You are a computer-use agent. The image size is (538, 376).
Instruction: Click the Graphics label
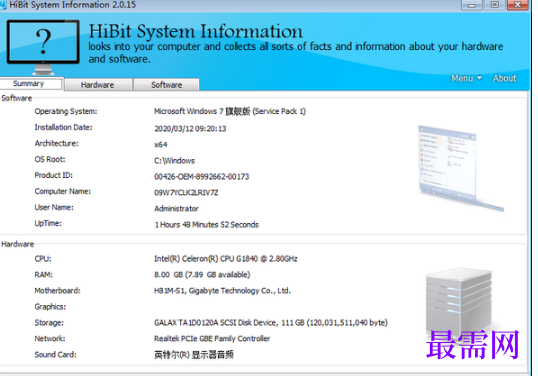coord(50,307)
